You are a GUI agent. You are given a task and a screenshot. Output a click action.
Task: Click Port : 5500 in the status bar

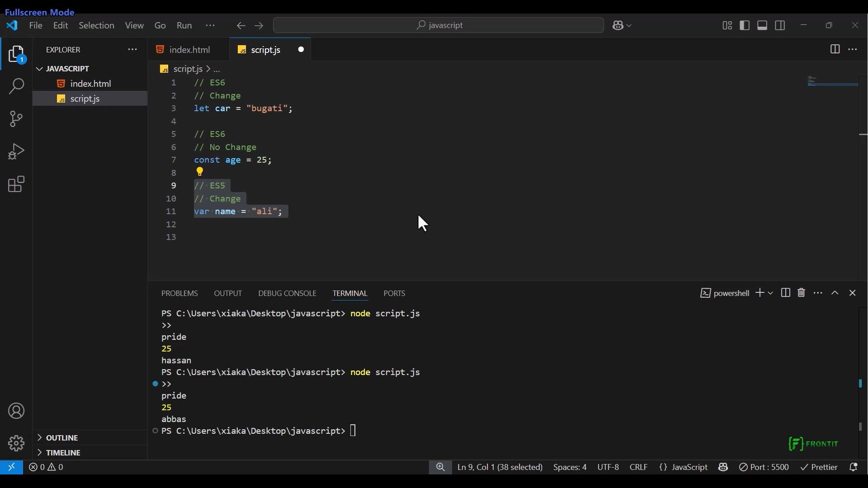point(764,467)
